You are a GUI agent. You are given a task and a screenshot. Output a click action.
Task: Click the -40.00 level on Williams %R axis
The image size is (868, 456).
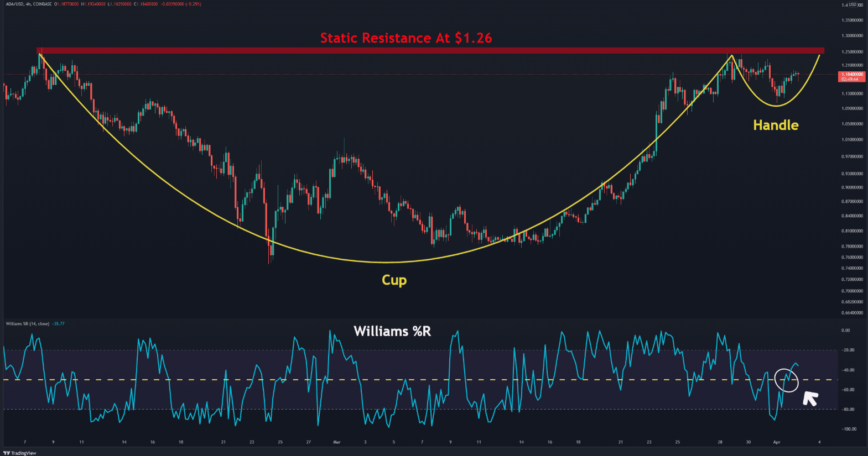848,370
